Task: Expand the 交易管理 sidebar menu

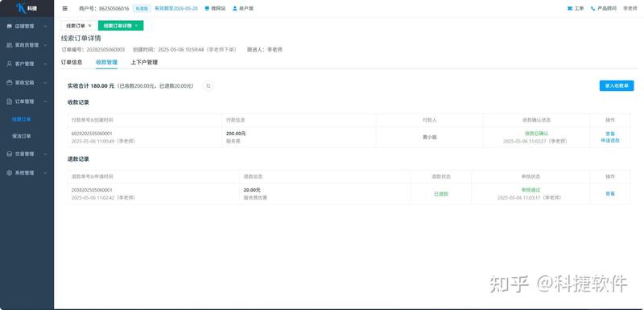Action: [27, 154]
